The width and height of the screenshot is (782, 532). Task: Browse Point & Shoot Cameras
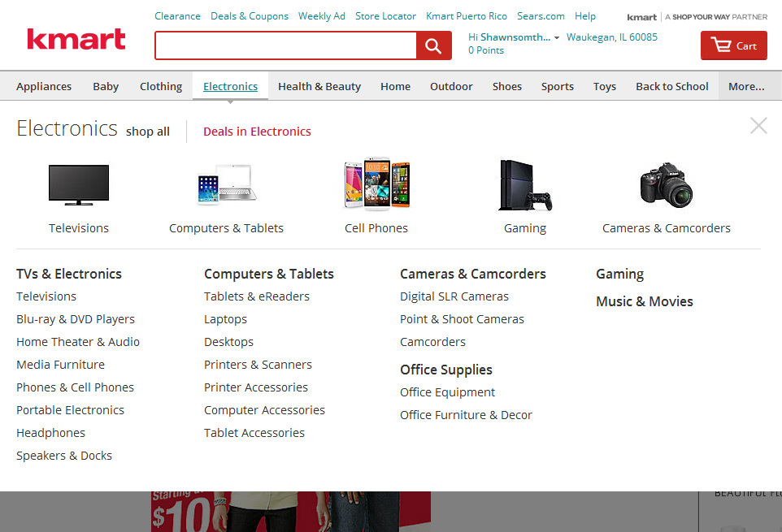[462, 319]
